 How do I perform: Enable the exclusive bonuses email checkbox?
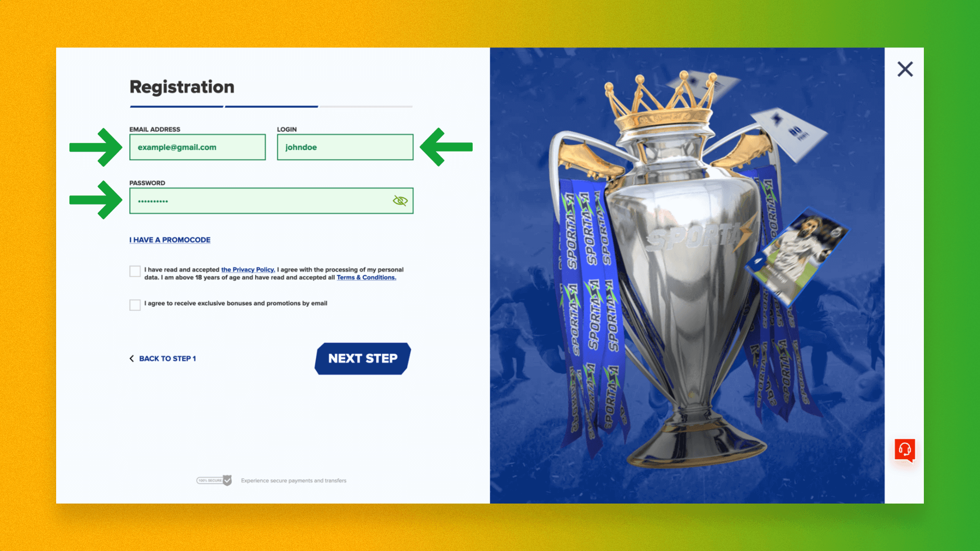134,305
